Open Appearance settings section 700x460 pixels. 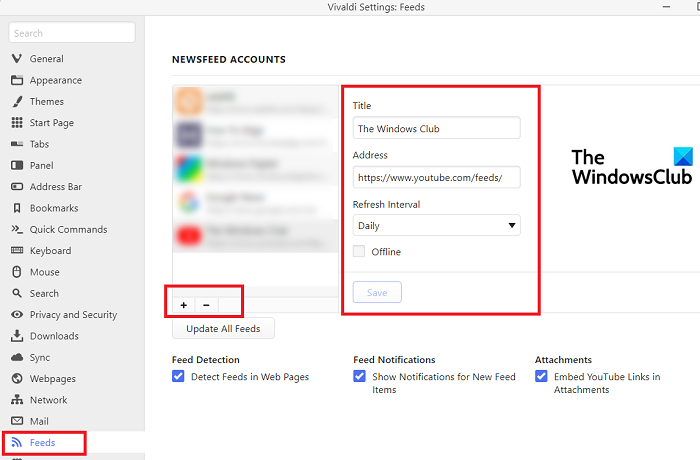point(56,80)
